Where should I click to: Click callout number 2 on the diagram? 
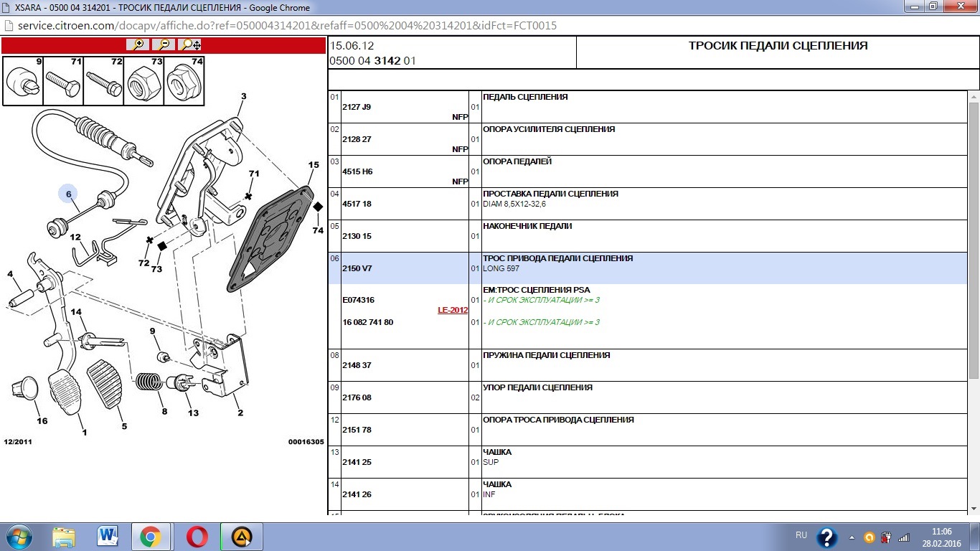click(x=240, y=413)
